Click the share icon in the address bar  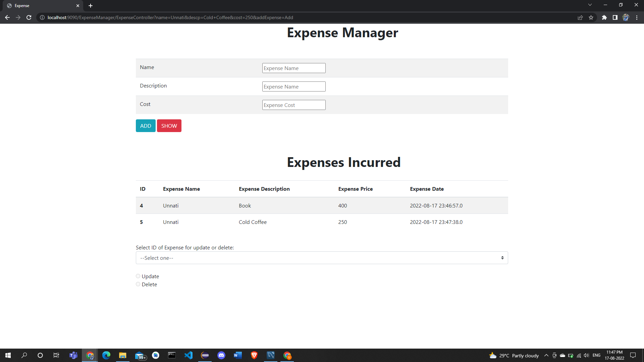click(580, 17)
